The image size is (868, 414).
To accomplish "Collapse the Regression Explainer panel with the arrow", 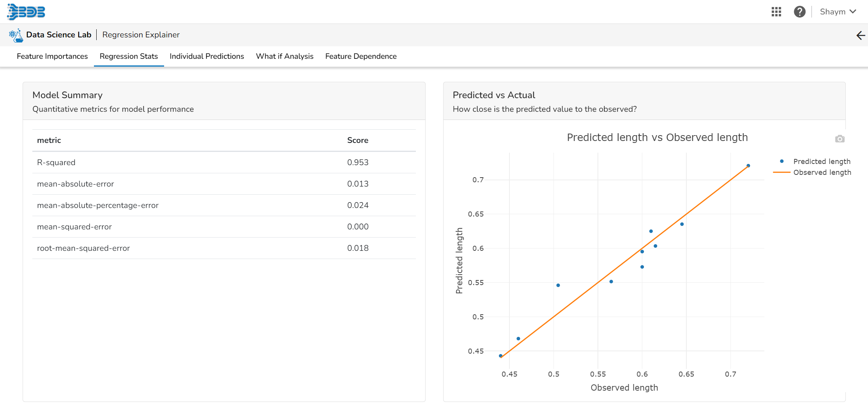I will [860, 35].
